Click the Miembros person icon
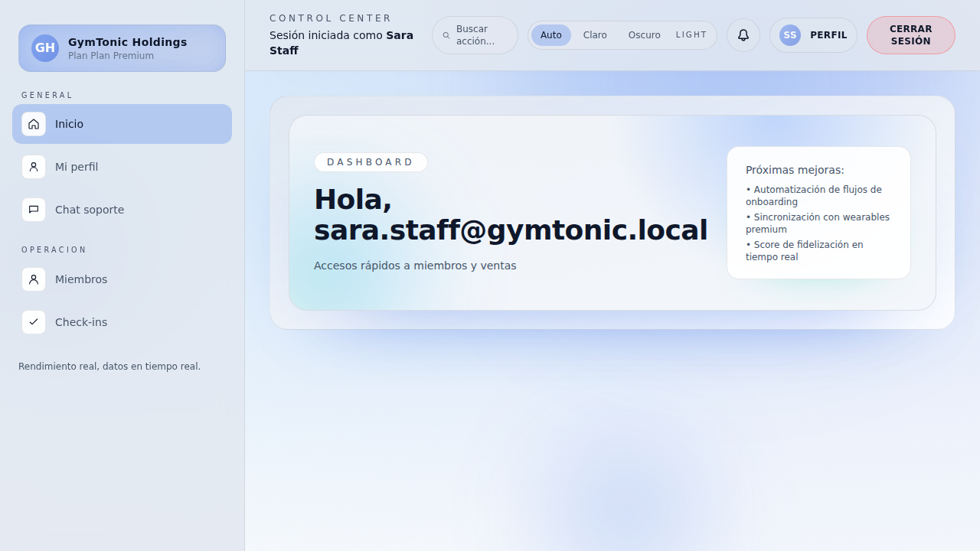Viewport: 980px width, 551px height. coord(34,279)
